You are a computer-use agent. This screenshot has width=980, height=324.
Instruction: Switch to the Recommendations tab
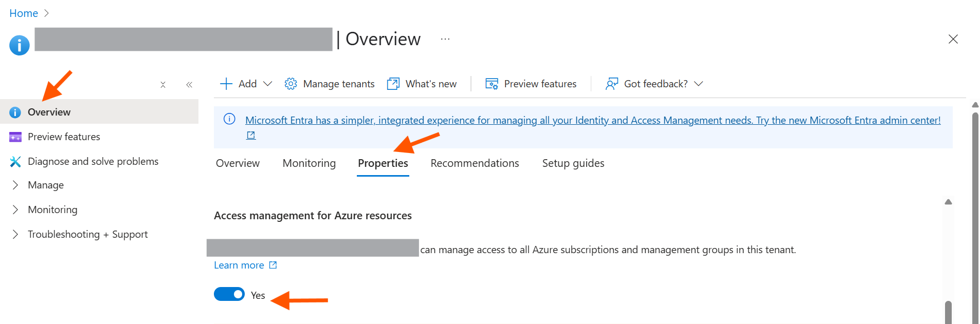[x=475, y=163]
